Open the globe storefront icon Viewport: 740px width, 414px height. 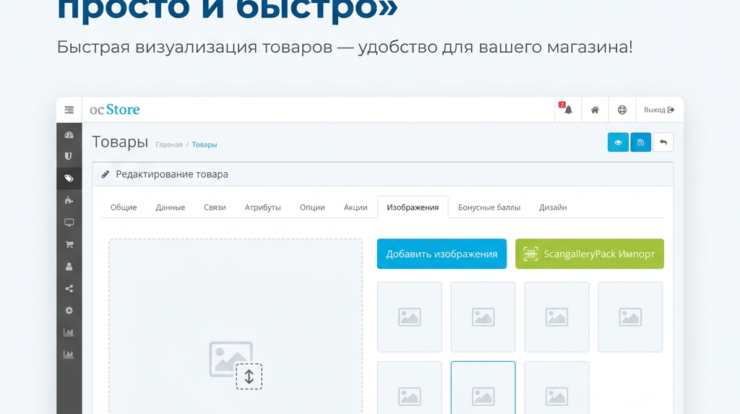622,110
